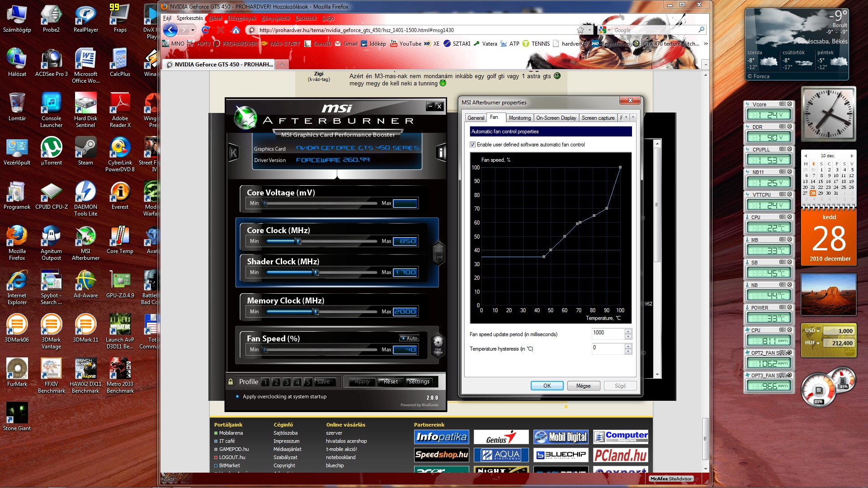Click the Afterburner Settings button
This screenshot has width=868, height=488.
[419, 382]
